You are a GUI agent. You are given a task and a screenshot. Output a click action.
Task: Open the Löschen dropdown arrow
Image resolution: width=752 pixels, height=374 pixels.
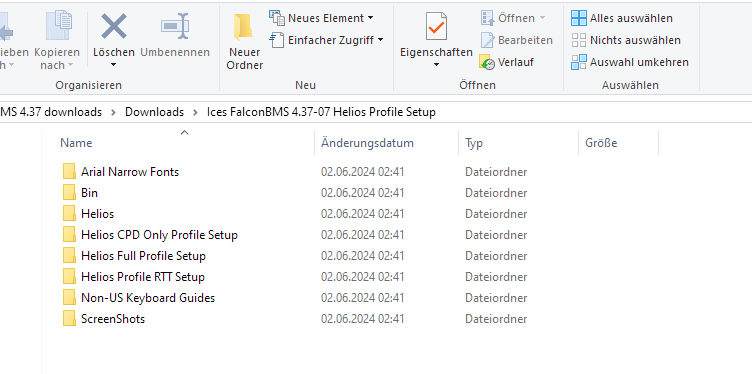point(114,65)
